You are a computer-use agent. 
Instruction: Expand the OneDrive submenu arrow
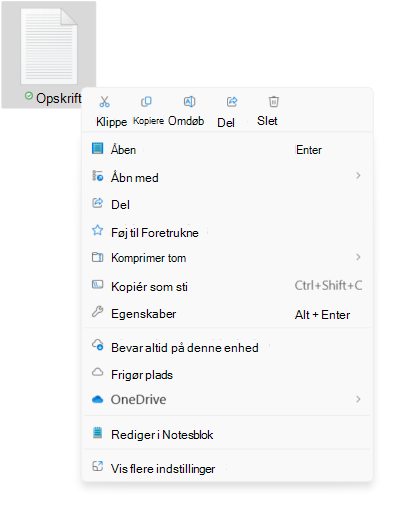358,399
